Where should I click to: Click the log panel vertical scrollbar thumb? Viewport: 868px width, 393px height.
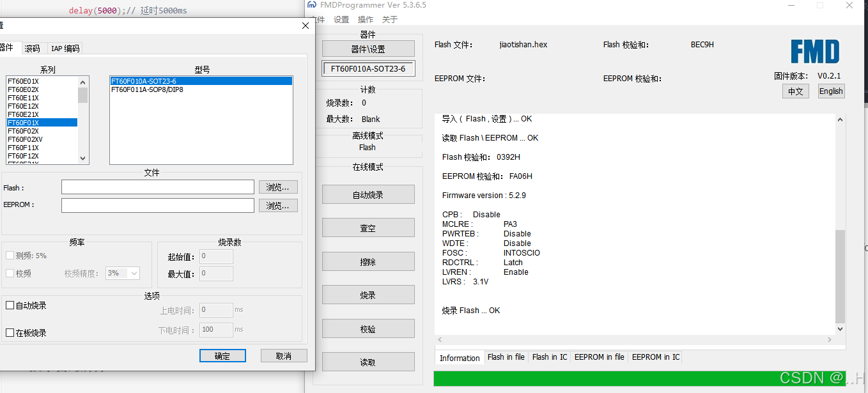pos(841,276)
